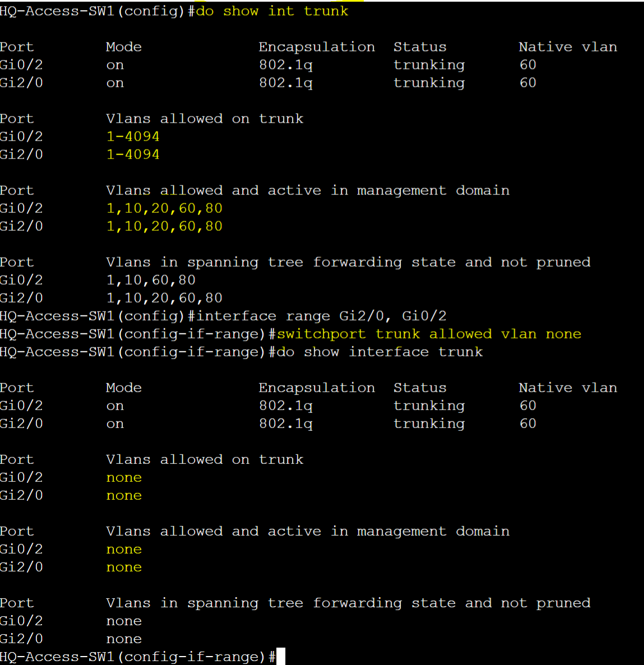
Task: Click the white 'none' for Gi2/0 spanning tree
Action: (124, 639)
